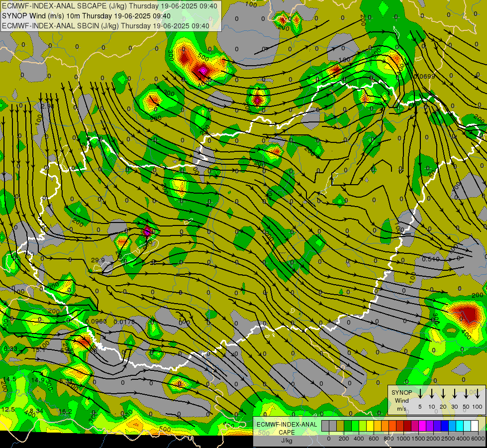The height and width of the screenshot is (448, 487).
Task: Click the '8.34' value on the map
Action: 36,411
